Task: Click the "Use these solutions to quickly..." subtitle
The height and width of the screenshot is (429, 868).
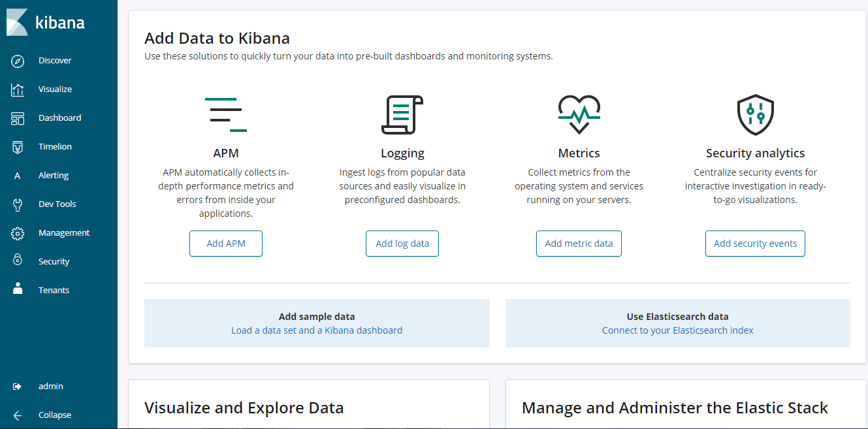Action: pos(349,56)
